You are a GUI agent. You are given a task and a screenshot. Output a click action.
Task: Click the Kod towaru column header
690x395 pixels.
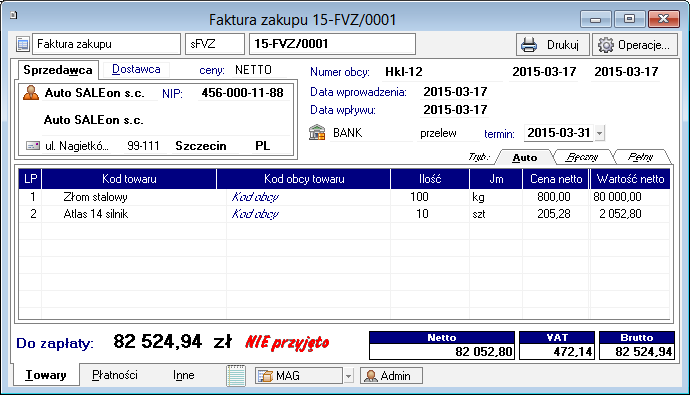(x=129, y=179)
